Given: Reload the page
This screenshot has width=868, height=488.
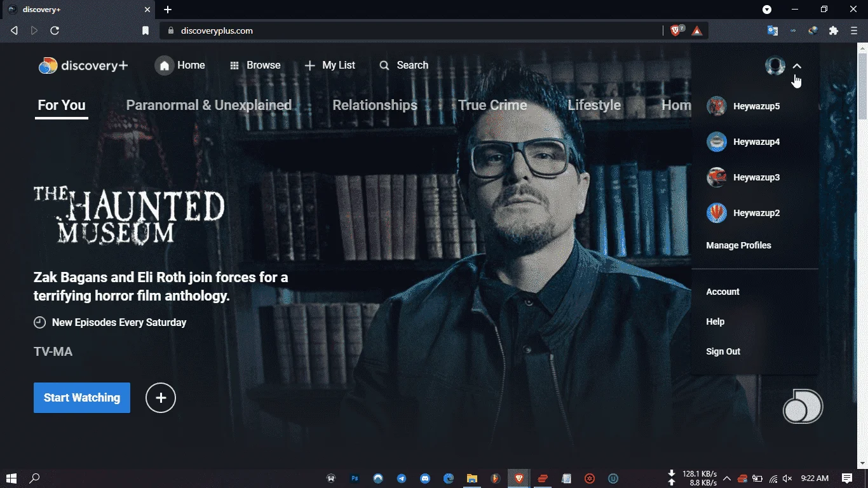Looking at the screenshot, I should coord(55,30).
